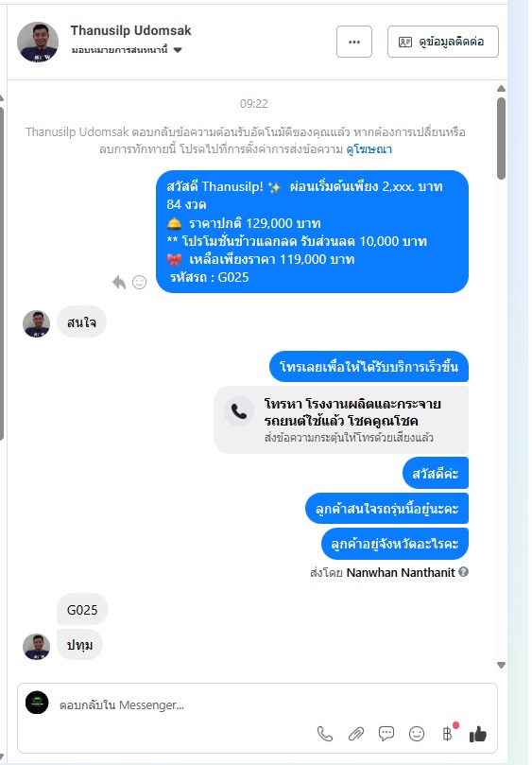Click the paperclip attachment icon
The height and width of the screenshot is (765, 532).
pos(356,734)
